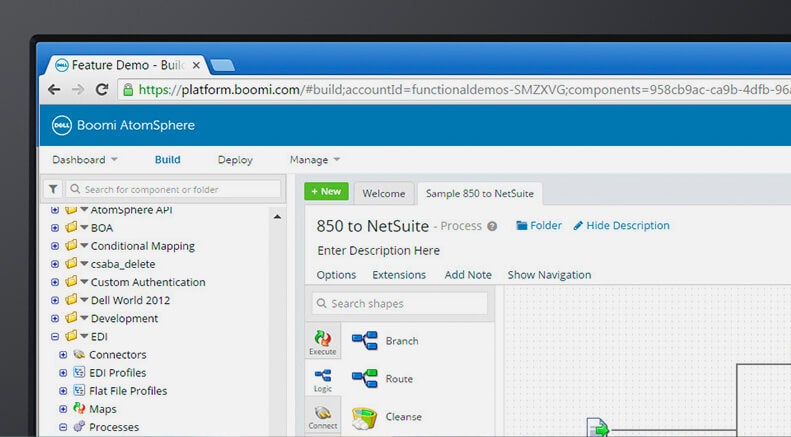Open the component filter funnel icon
This screenshot has width=791, height=437.
point(53,189)
